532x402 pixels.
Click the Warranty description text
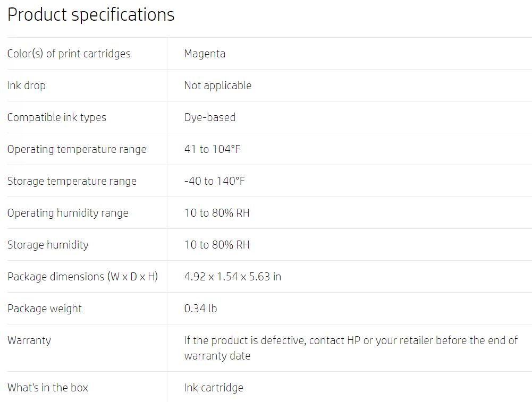(351, 348)
